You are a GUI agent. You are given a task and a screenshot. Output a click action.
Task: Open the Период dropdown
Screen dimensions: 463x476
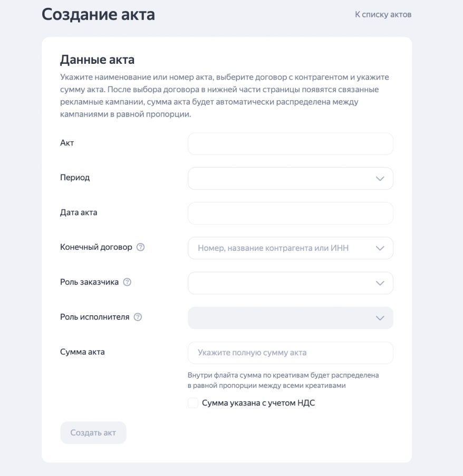(x=279, y=179)
